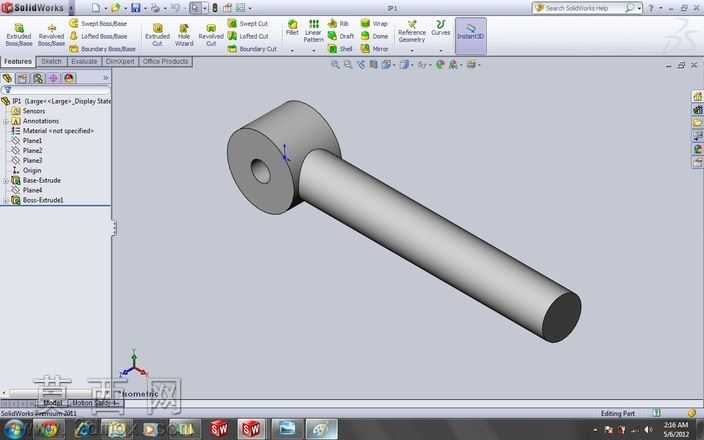Select the Base-Extrude feature
This screenshot has height=440, width=704.
pos(36,180)
